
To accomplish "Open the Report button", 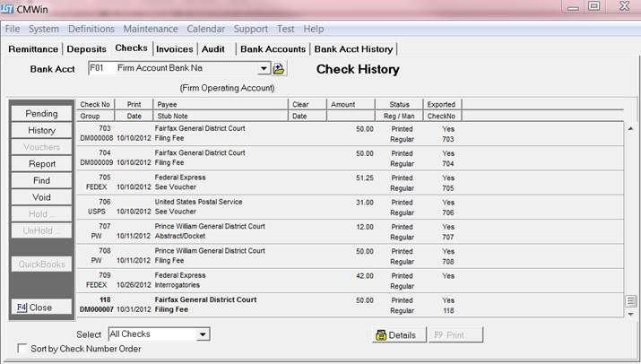I will (42, 164).
